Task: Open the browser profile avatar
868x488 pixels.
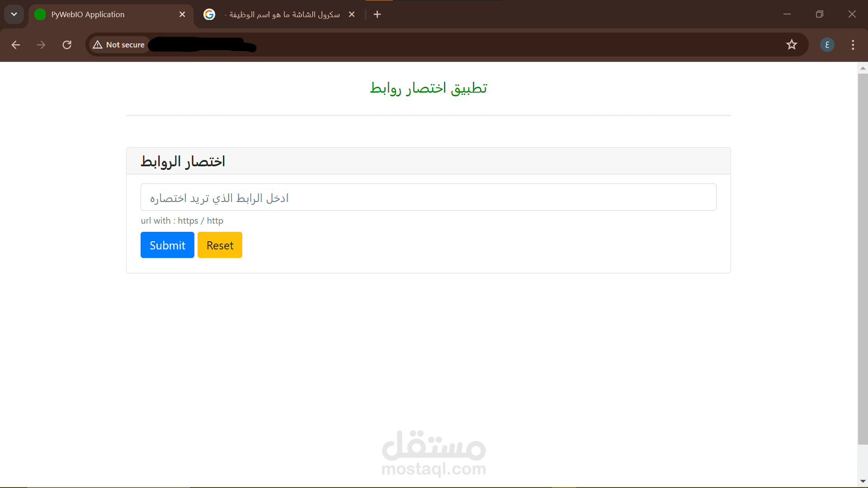Action: (827, 45)
